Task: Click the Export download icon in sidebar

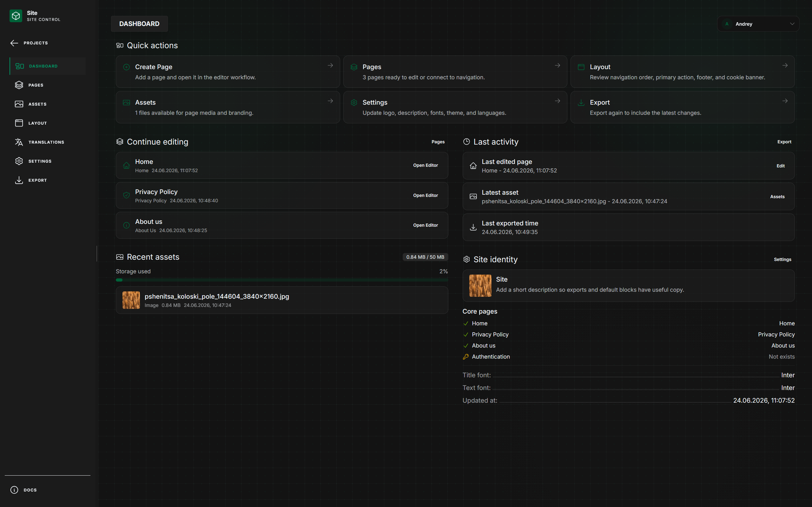Action: coord(19,180)
